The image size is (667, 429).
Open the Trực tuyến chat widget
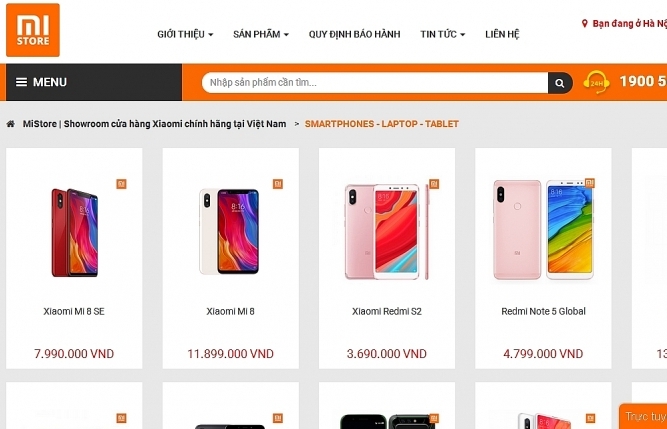643,416
